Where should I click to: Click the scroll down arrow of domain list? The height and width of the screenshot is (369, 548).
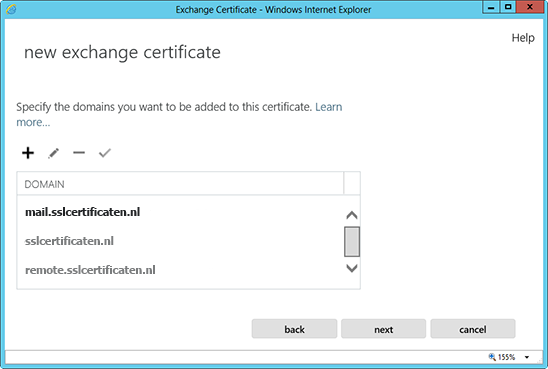pos(352,268)
